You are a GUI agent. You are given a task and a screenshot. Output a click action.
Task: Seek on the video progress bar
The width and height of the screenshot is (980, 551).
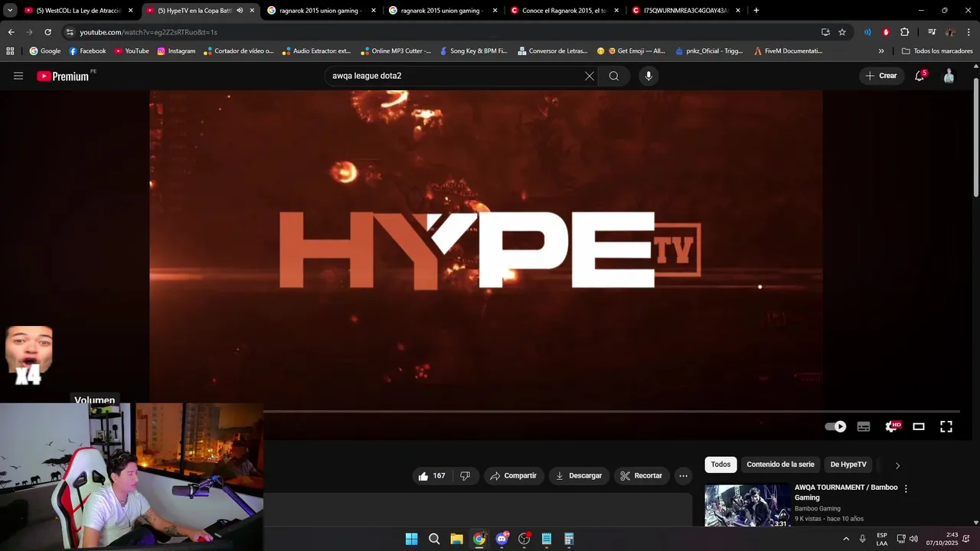click(612, 412)
